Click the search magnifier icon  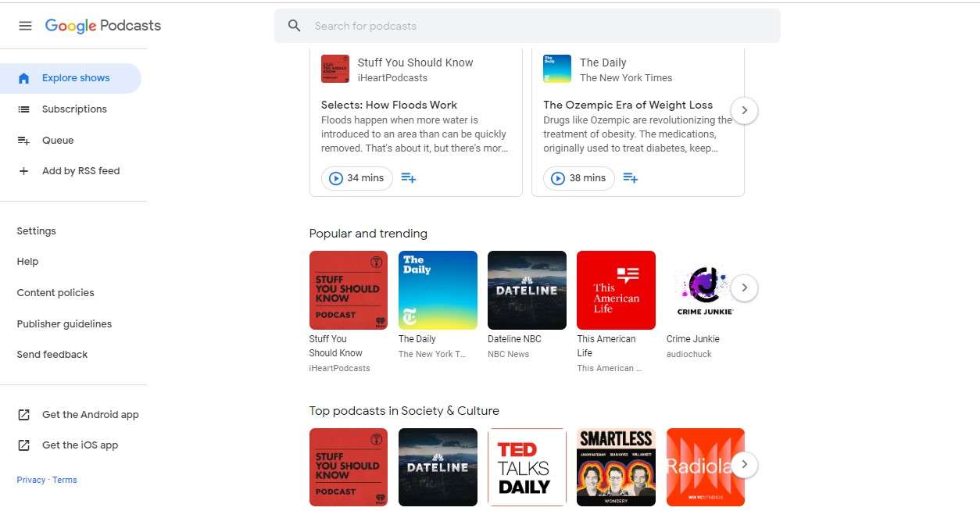tap(295, 26)
